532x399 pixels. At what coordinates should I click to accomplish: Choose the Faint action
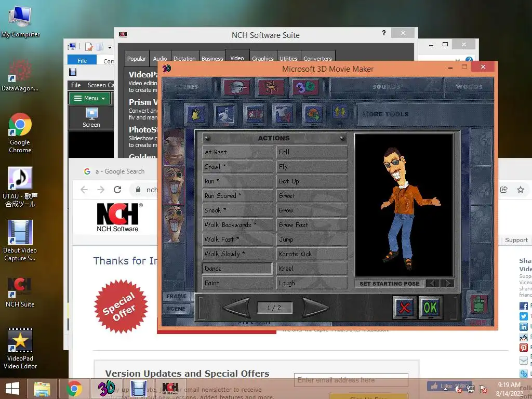[x=237, y=283]
